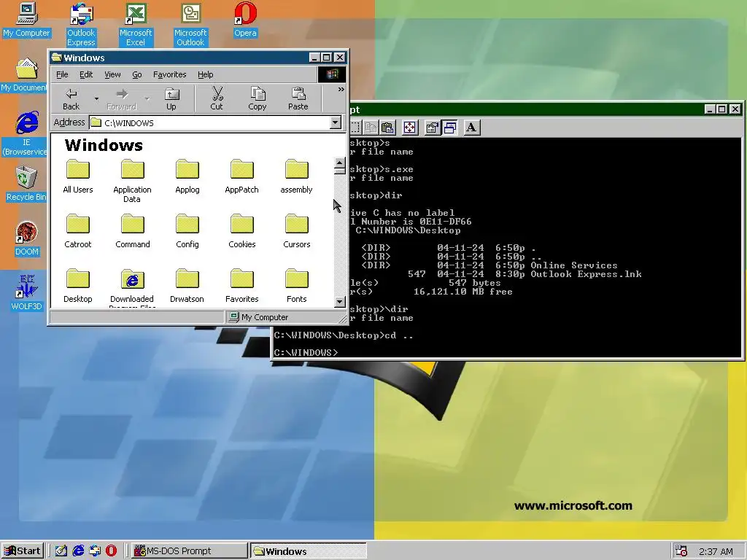747x560 pixels.
Task: Open the Recycle Bin desktop icon
Action: point(26,184)
